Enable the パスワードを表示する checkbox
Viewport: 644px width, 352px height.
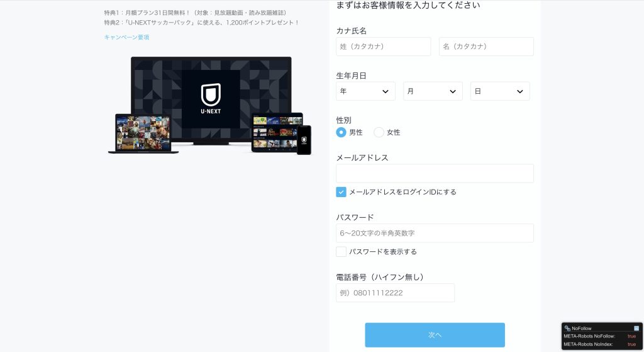pos(341,252)
